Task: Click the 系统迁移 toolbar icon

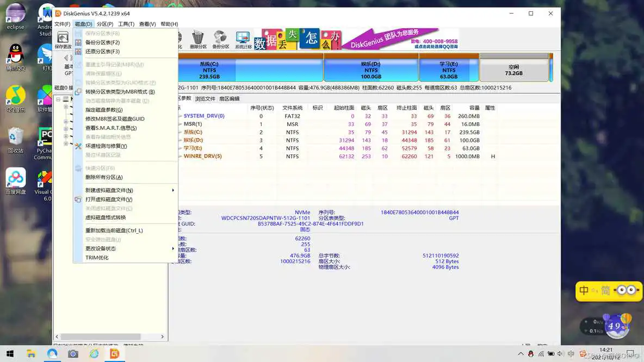Action: tap(243, 39)
